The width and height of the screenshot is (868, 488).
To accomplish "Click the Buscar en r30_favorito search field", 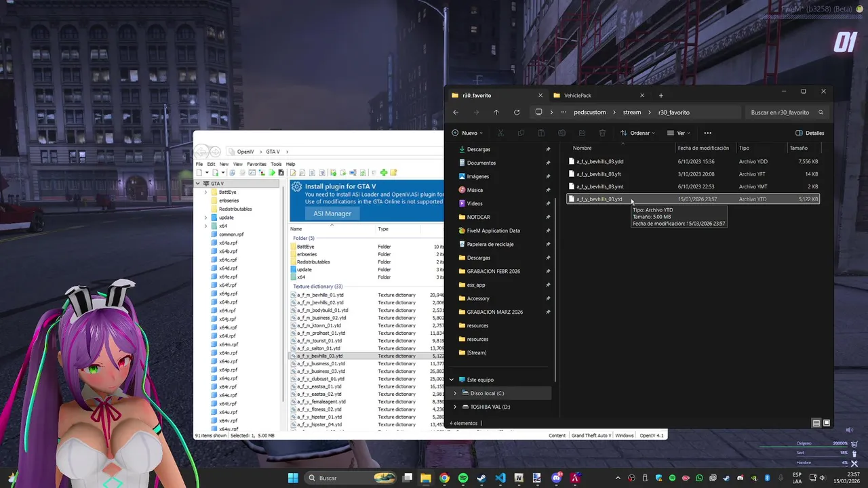I will point(787,113).
